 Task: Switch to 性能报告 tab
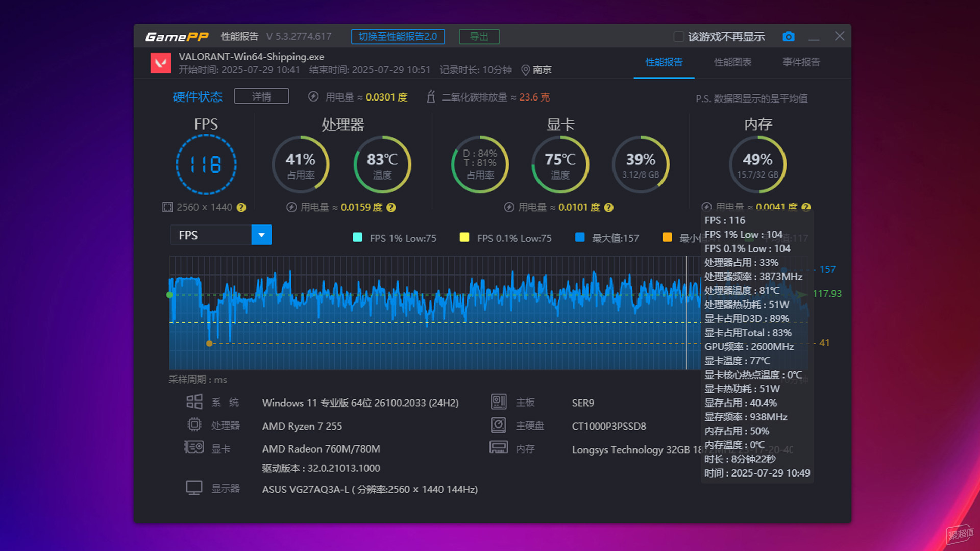[x=664, y=62]
